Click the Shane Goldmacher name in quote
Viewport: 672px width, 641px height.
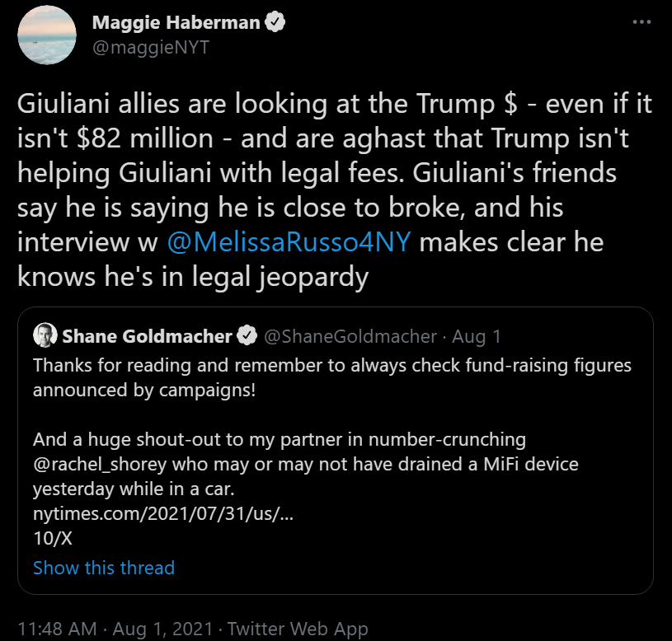point(145,335)
